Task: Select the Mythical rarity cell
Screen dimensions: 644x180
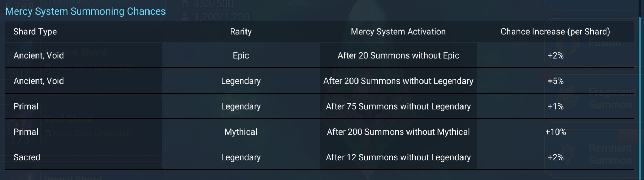Action: [241, 132]
